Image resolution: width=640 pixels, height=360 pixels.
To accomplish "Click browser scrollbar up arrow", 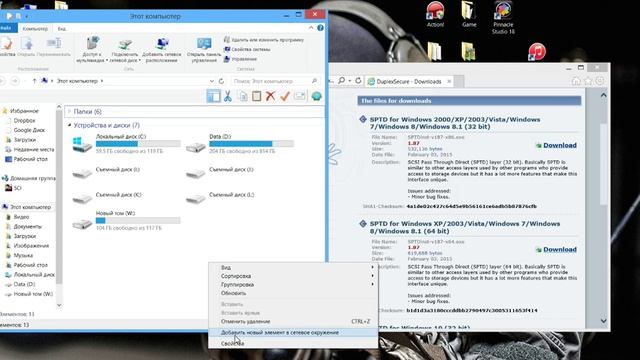I will click(x=603, y=95).
